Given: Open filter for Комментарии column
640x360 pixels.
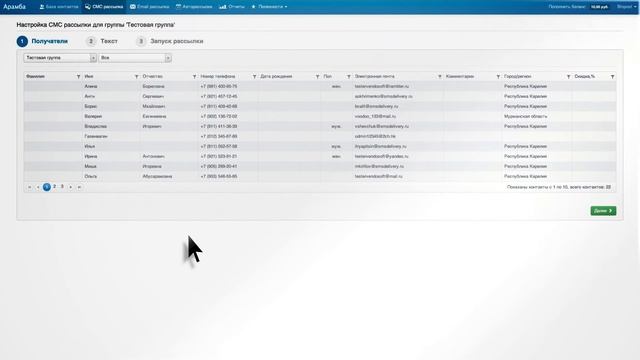Looking at the screenshot, I should pyautogui.click(x=498, y=77).
